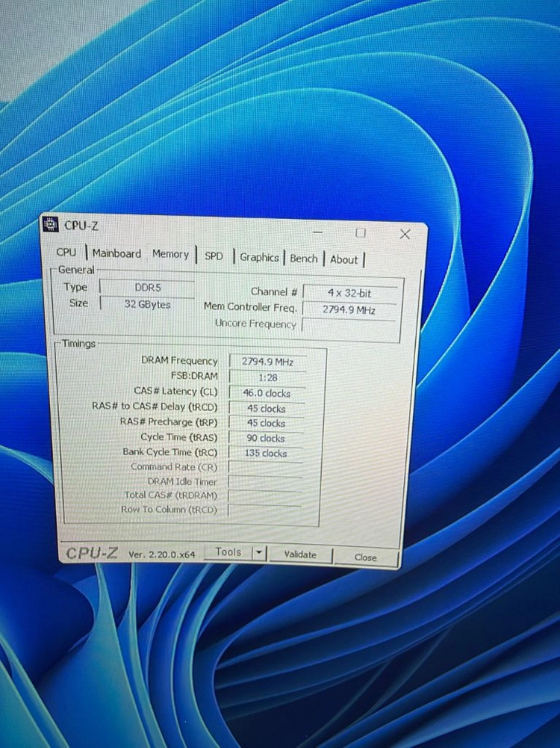Click the empty DRAM Idle Timer field
Image resolution: width=560 pixels, height=748 pixels.
coord(264,482)
